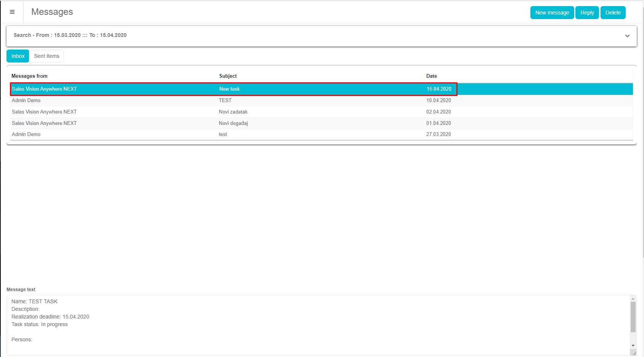The image size is (644, 357).
Task: Switch to the Inbox tab
Action: (x=18, y=56)
